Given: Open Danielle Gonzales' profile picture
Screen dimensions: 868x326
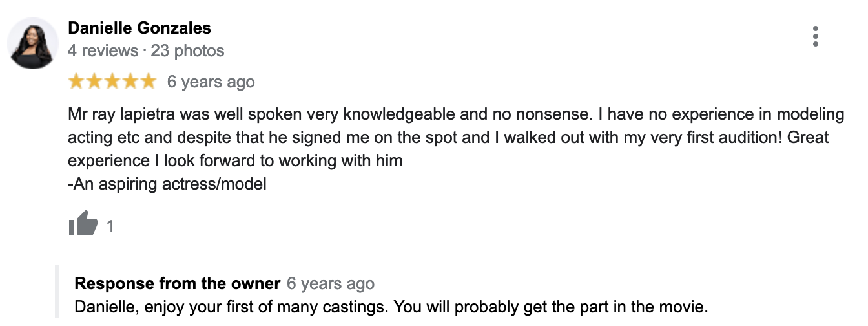Looking at the screenshot, I should click(x=33, y=43).
